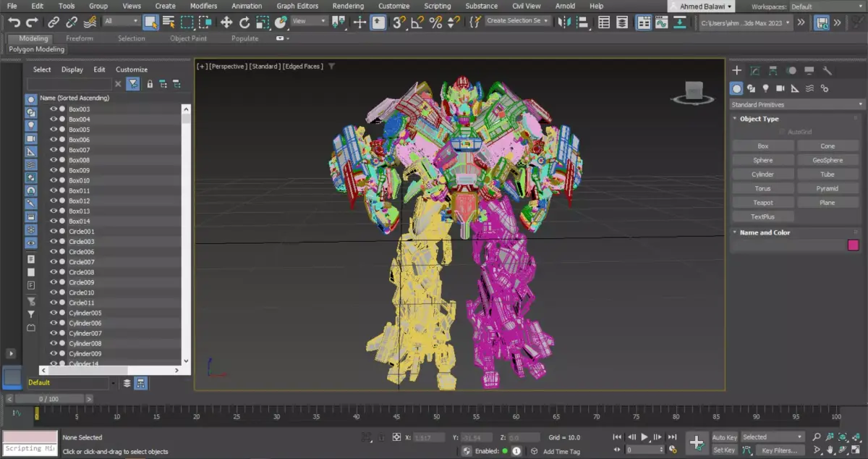This screenshot has height=459, width=868.
Task: Click the Unlink Selection tool
Action: click(71, 22)
